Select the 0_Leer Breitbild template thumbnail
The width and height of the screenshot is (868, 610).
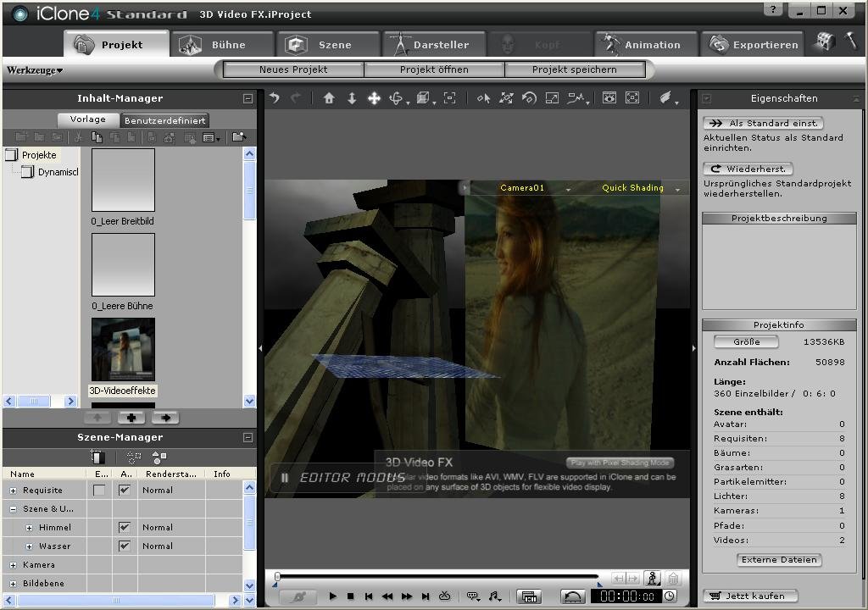[x=123, y=180]
